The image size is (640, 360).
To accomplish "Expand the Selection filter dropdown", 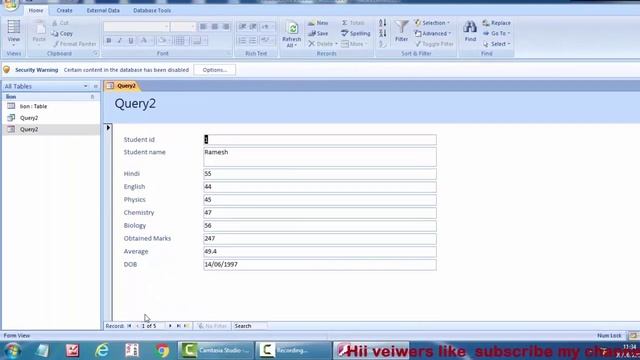I will pyautogui.click(x=432, y=23).
